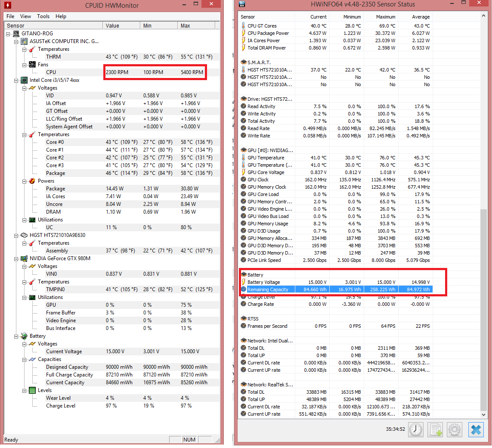Select the Remaining Capacity row in HWiNFO64
Image resolution: width=492 pixels, height=448 pixels.
(336, 289)
